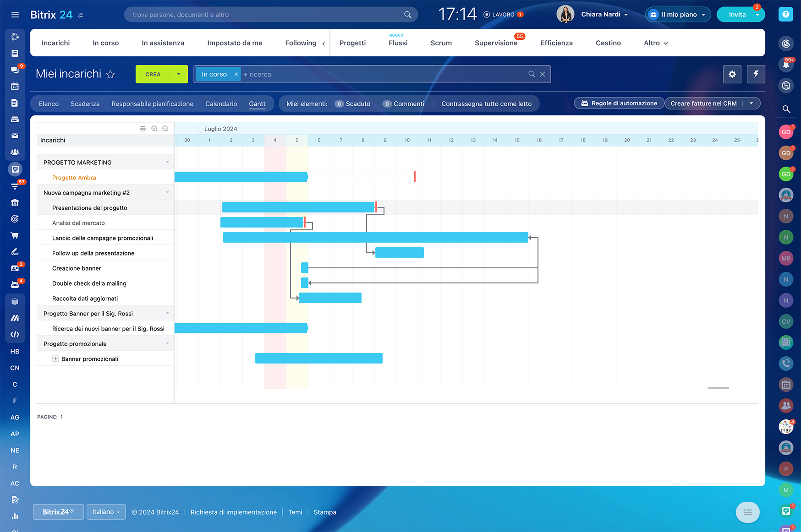Click the zoom out magnifier in the Gantt header
The image size is (801, 532).
165,129
